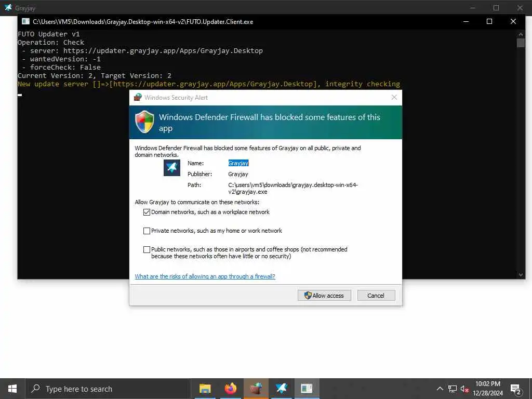Open the Windows Start menu

(12, 389)
